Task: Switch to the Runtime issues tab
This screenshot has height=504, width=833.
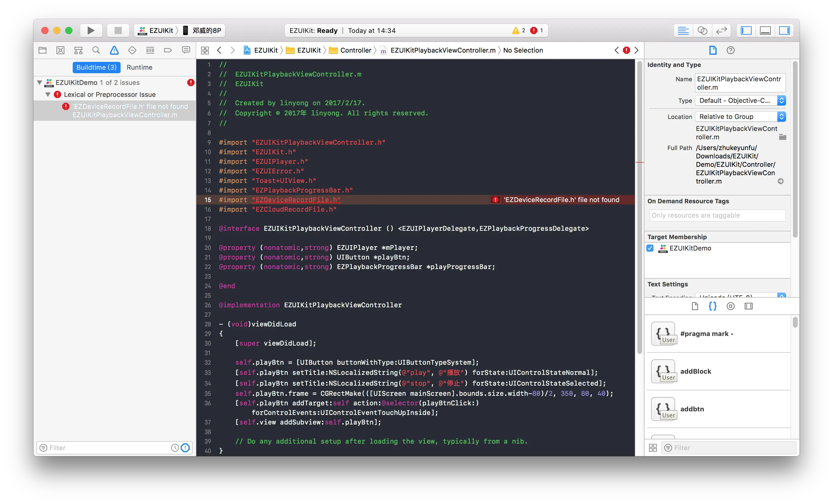Action: coord(139,67)
